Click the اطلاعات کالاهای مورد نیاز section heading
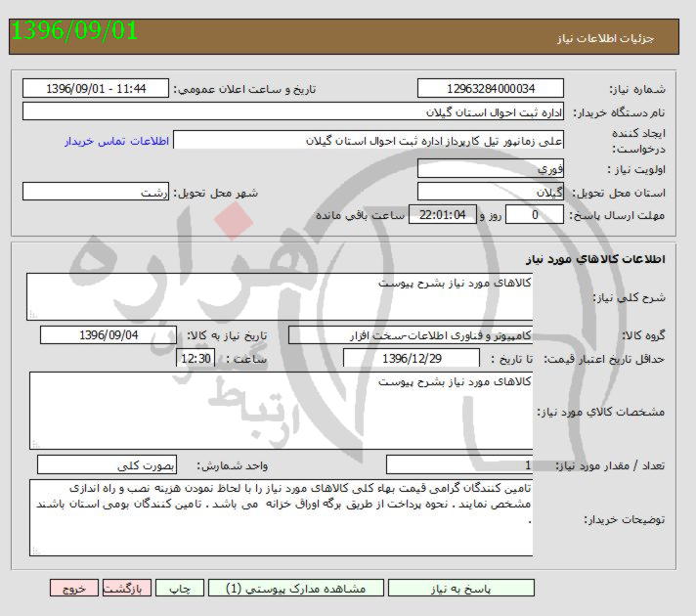Viewport: 696px width, 616px height. (595, 259)
